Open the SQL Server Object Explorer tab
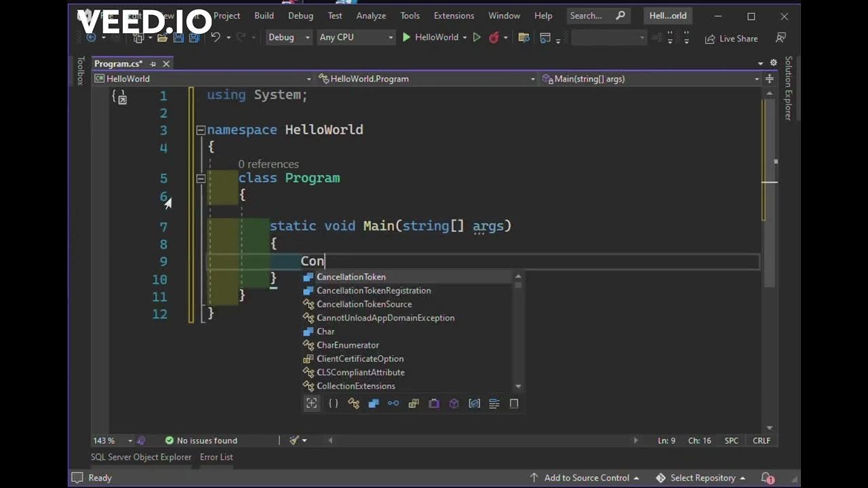 click(141, 457)
